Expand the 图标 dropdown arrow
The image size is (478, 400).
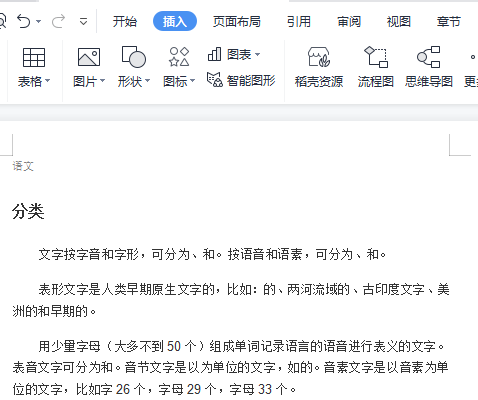(192, 81)
